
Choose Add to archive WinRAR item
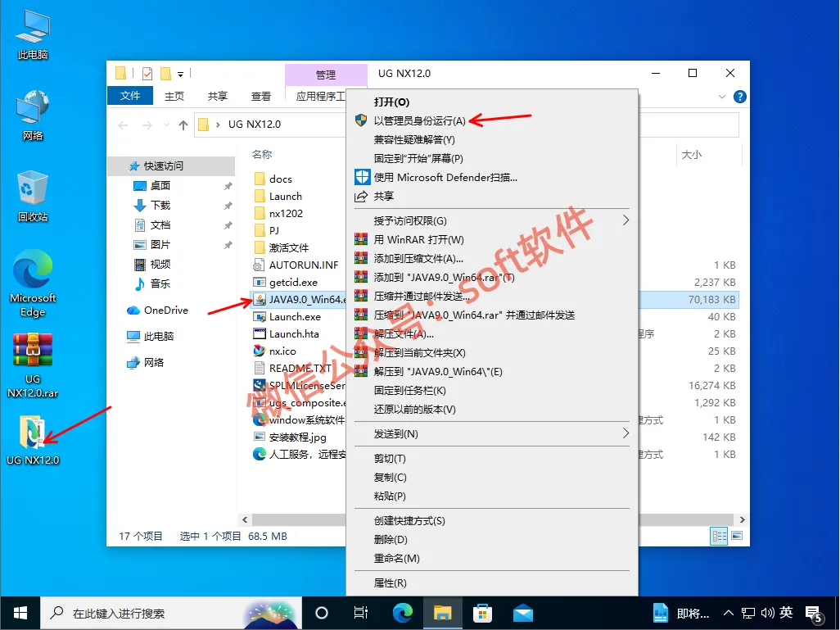click(x=492, y=258)
